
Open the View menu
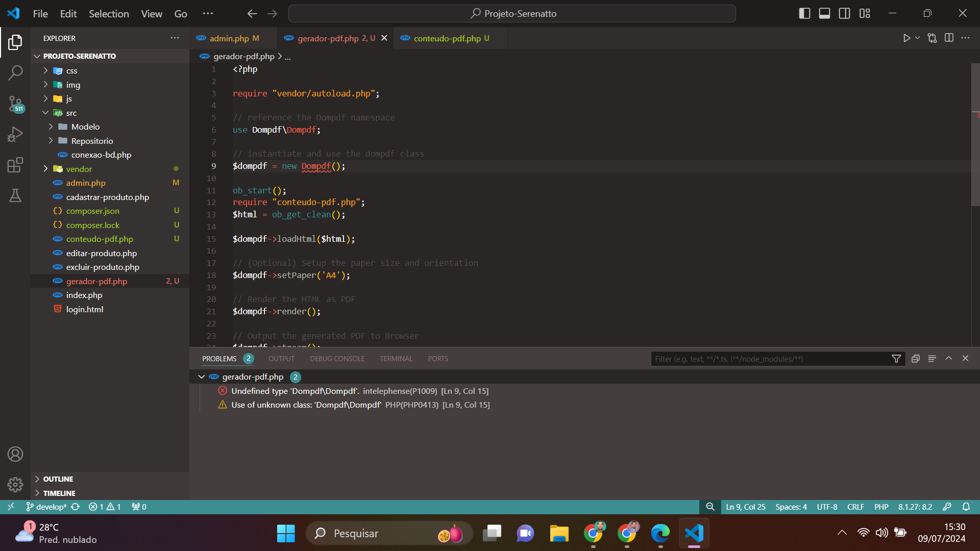(152, 14)
